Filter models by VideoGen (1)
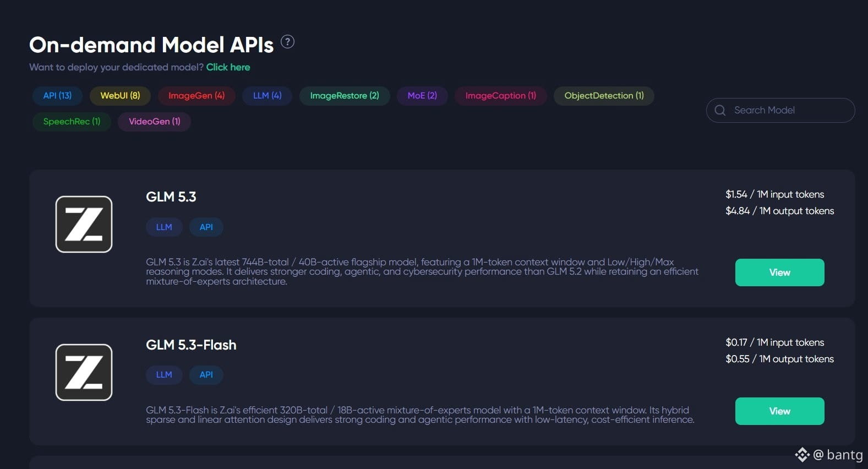868x469 pixels. click(x=154, y=122)
